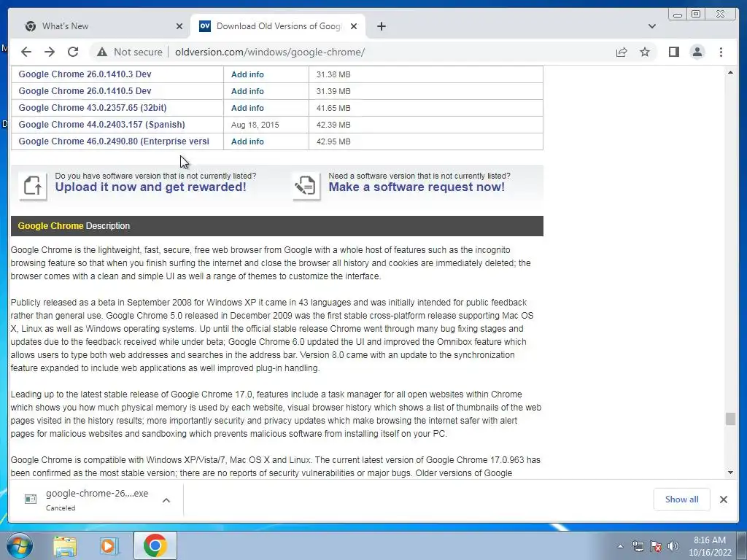The image size is (747, 560).
Task: Click the upload document icon
Action: point(33,185)
